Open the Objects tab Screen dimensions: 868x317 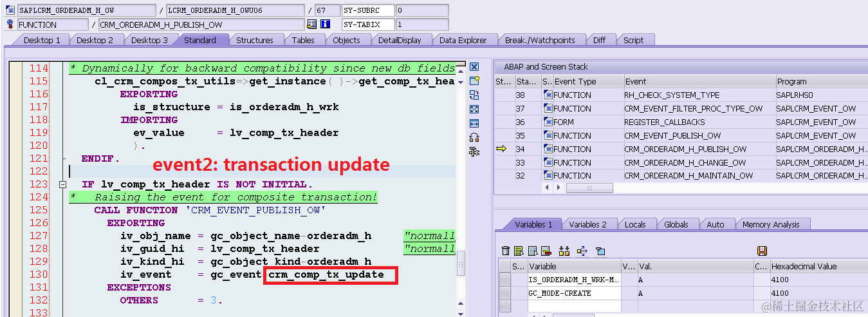[346, 40]
